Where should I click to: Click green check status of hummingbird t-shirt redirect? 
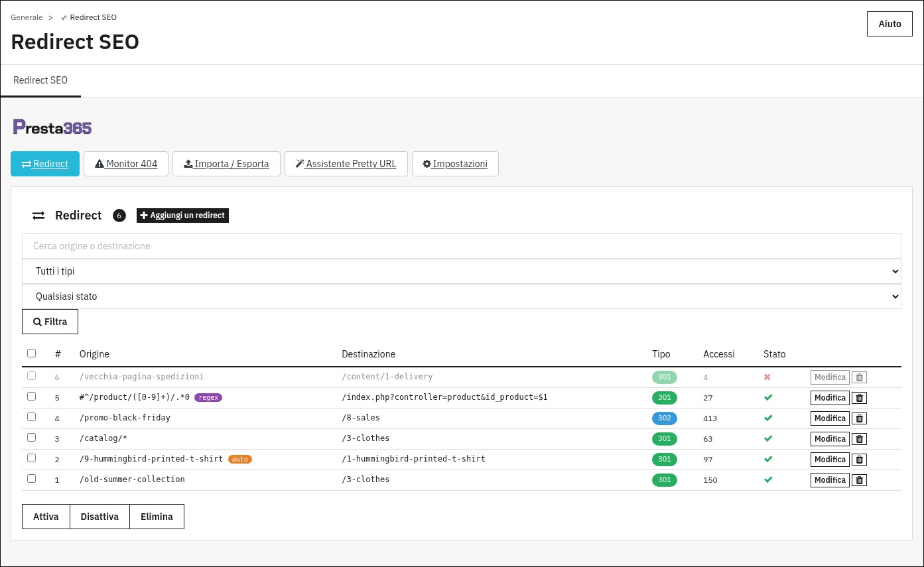768,459
